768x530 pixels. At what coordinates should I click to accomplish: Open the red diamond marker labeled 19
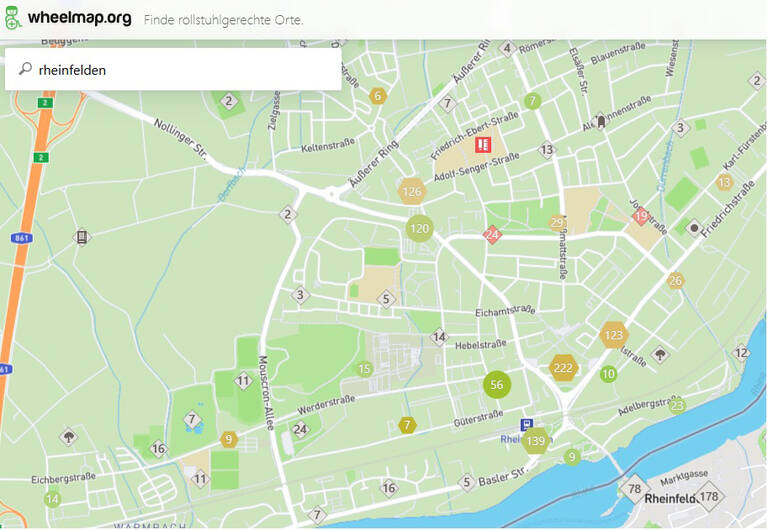click(641, 216)
